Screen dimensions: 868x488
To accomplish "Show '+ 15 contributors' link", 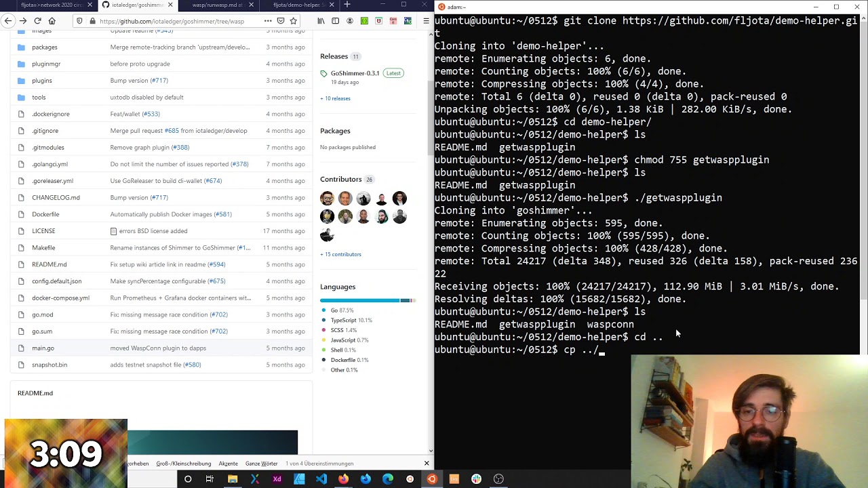I will [340, 254].
